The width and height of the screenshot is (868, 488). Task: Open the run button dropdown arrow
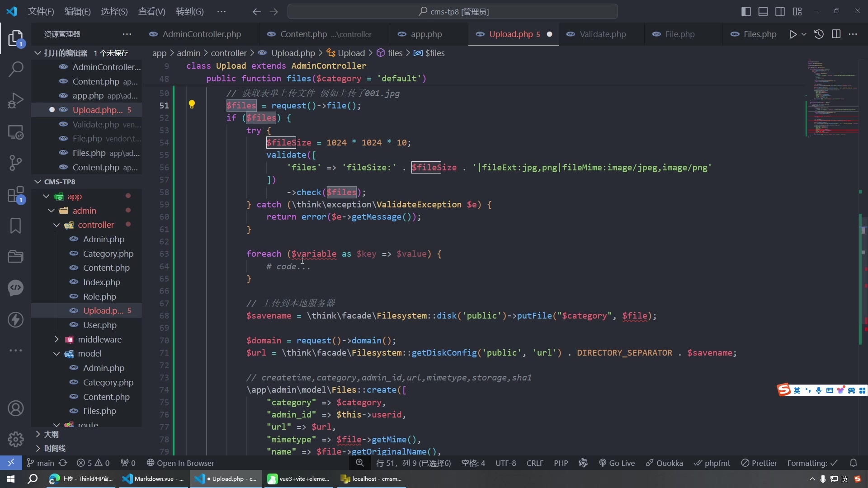click(804, 34)
